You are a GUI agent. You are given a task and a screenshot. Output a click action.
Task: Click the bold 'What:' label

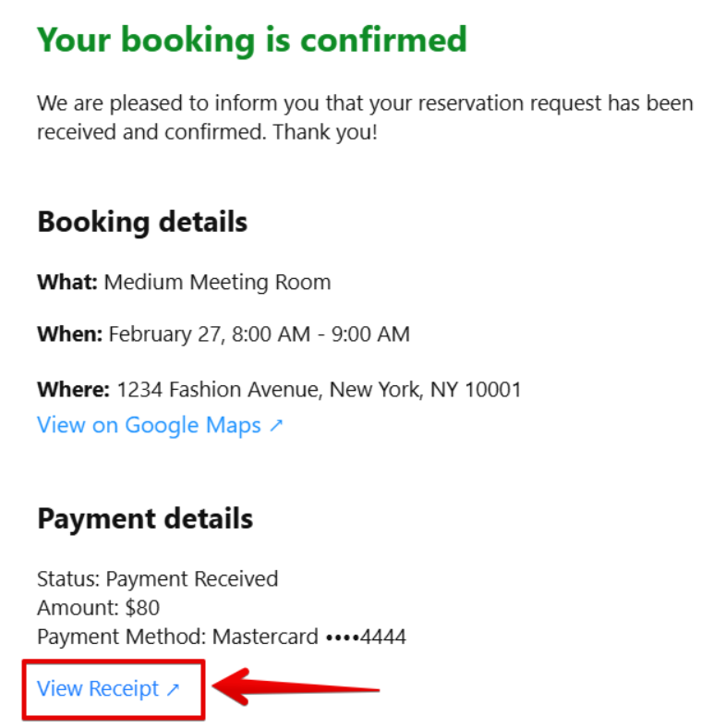pyautogui.click(x=66, y=282)
